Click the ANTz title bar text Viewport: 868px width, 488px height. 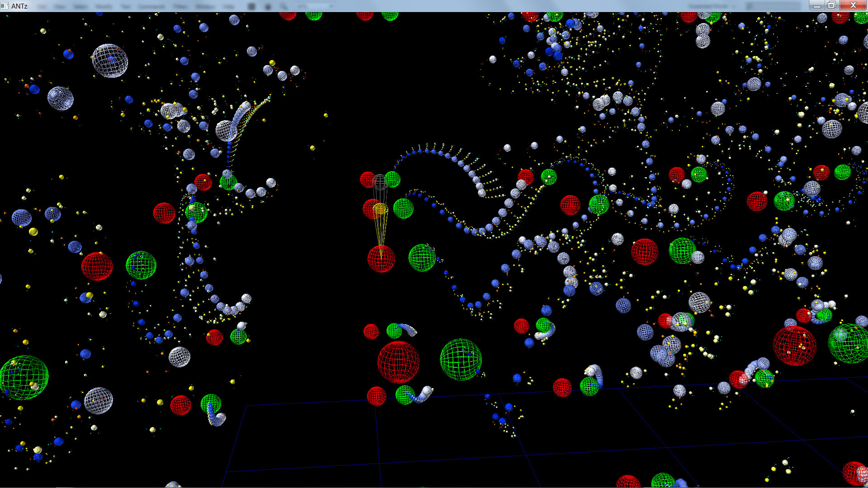pos(19,6)
